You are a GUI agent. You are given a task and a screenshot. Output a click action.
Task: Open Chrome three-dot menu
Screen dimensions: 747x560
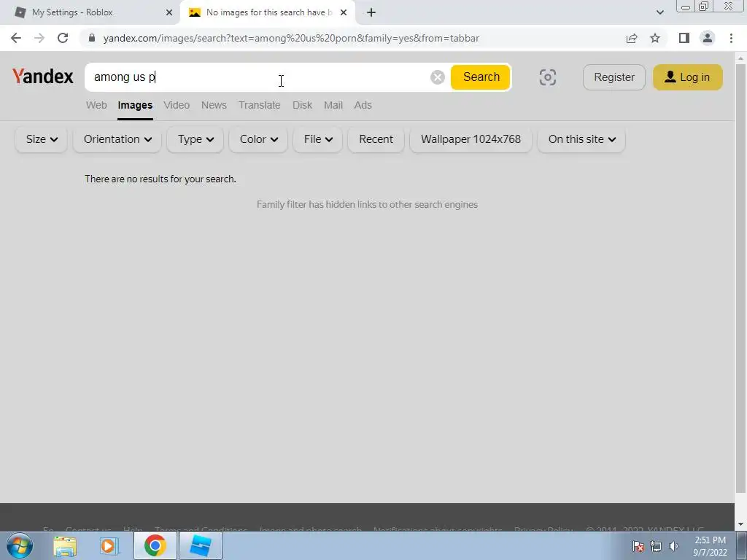click(x=731, y=38)
